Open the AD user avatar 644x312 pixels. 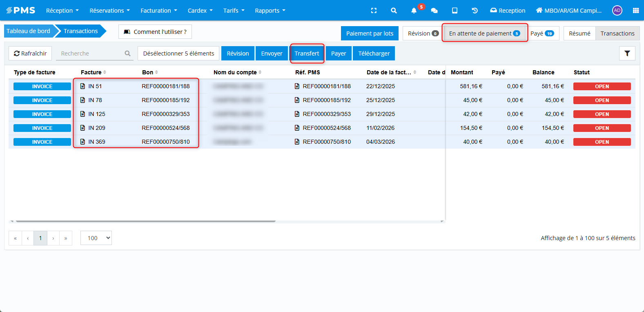(617, 11)
